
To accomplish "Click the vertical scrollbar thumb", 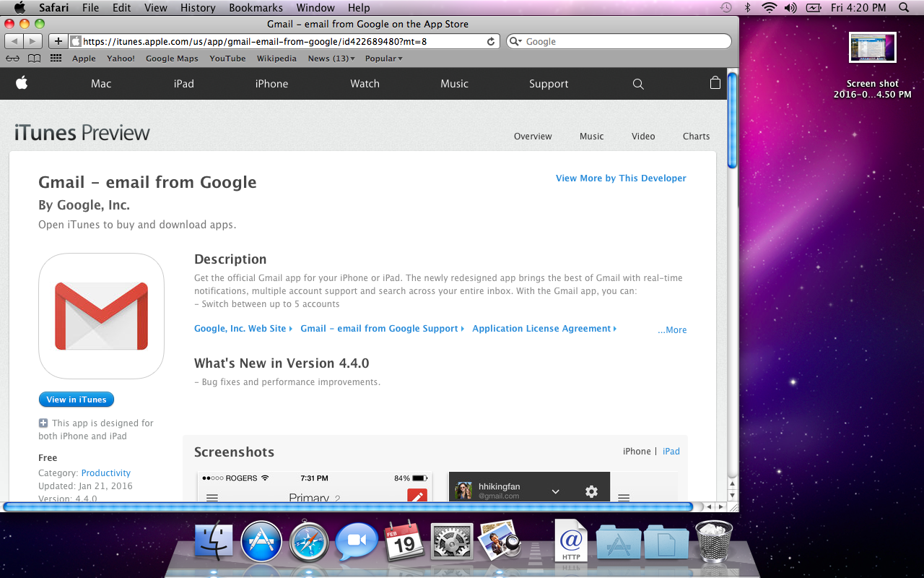I will (x=733, y=120).
